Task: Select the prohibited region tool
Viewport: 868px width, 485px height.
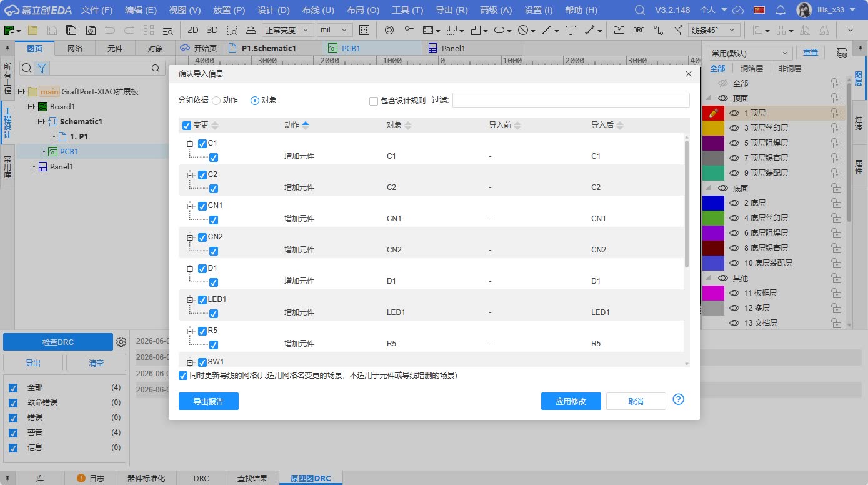Action: [x=523, y=30]
